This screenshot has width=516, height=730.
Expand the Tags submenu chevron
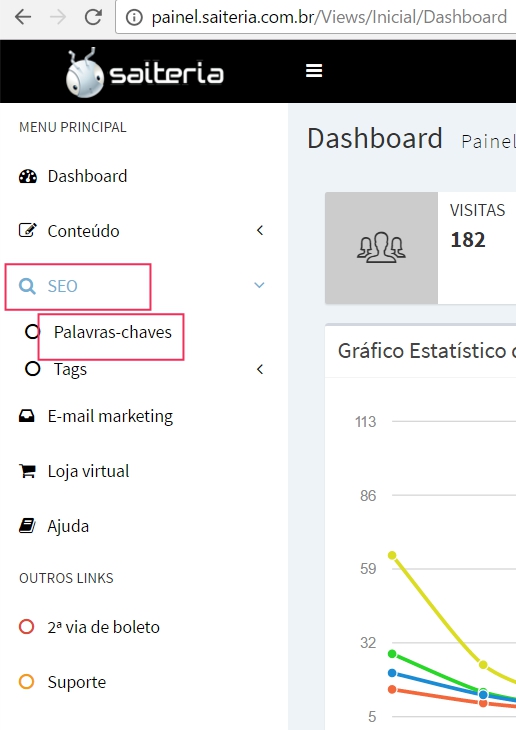[260, 369]
